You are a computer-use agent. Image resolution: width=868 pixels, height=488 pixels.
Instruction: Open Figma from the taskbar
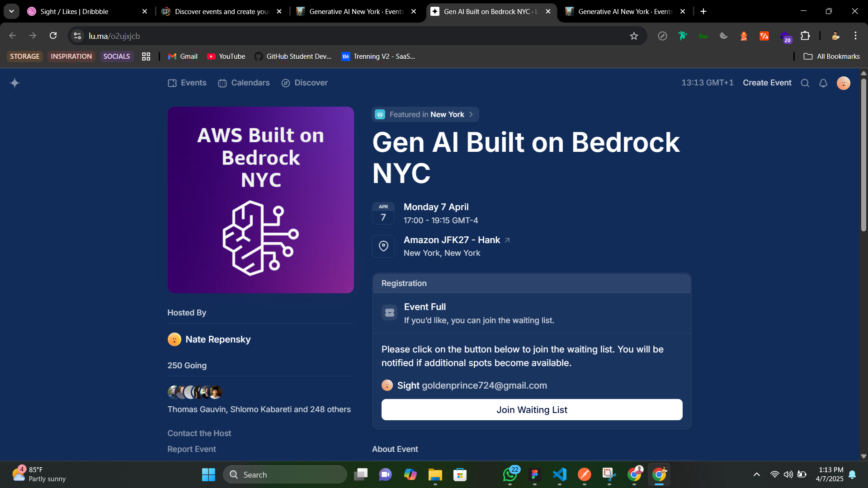[535, 474]
